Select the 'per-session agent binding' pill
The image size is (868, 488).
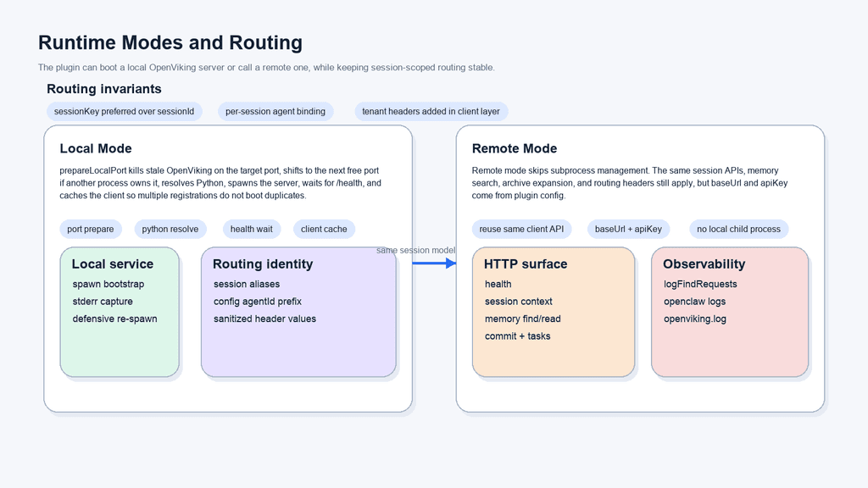(x=275, y=111)
